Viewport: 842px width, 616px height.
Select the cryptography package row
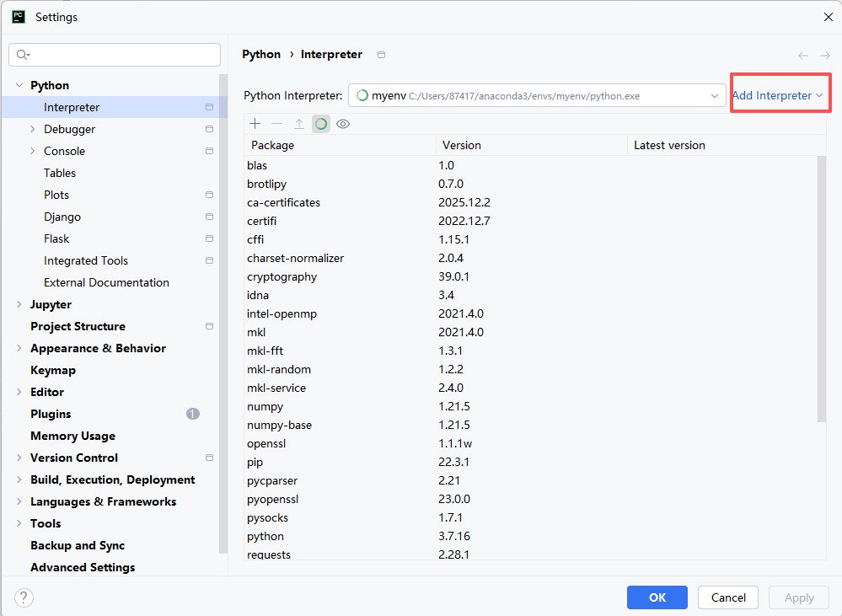(x=530, y=276)
